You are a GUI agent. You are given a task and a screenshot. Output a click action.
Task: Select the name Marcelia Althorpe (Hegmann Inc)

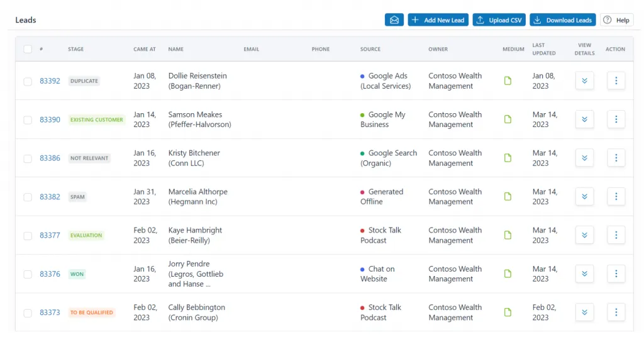tap(197, 197)
